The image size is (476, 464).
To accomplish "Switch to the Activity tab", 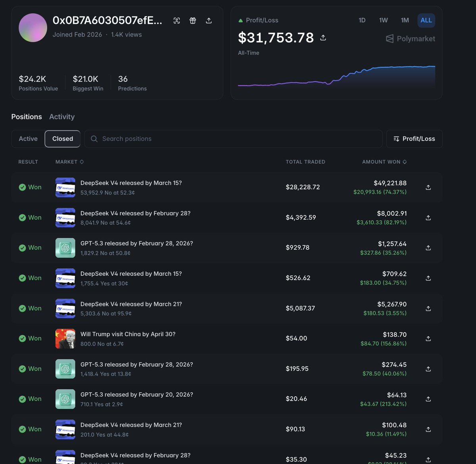I will pos(62,117).
